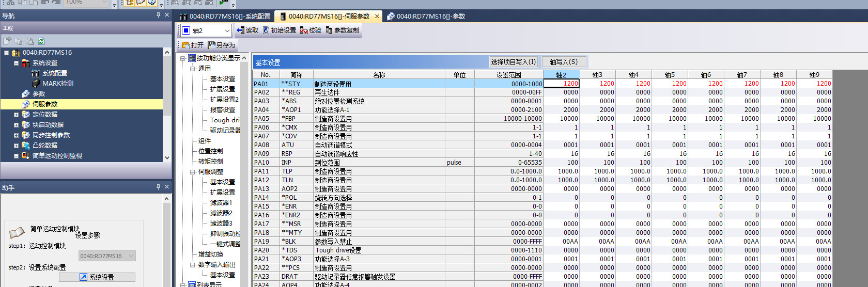868x287 pixels.
Task: Expand the 定位数据 tree node
Action: 16,115
